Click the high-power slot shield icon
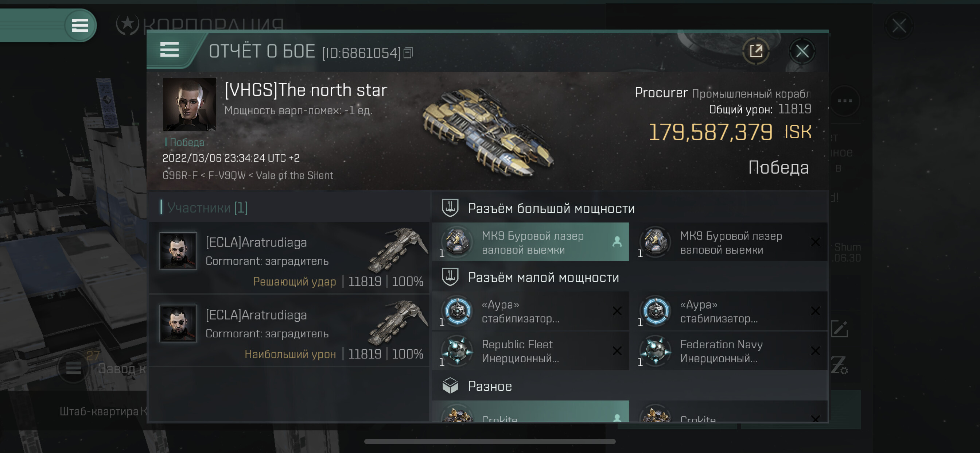 click(x=450, y=208)
